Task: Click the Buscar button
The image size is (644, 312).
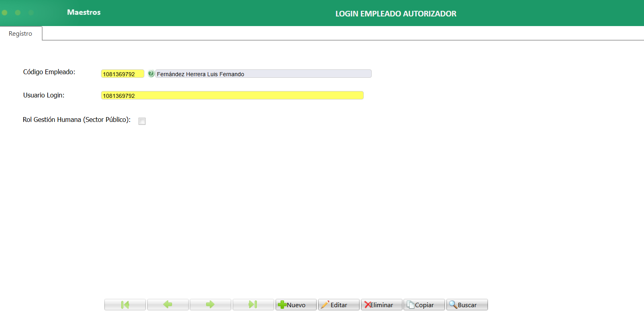Action: point(467,305)
